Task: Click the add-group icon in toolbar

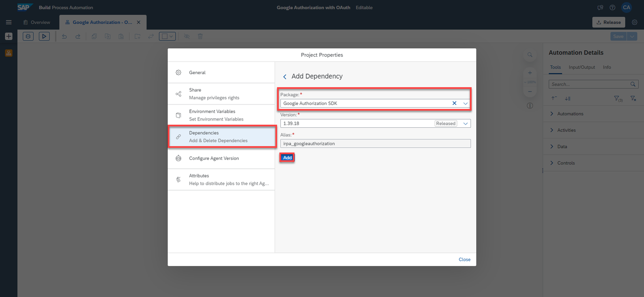Action: pos(137,37)
